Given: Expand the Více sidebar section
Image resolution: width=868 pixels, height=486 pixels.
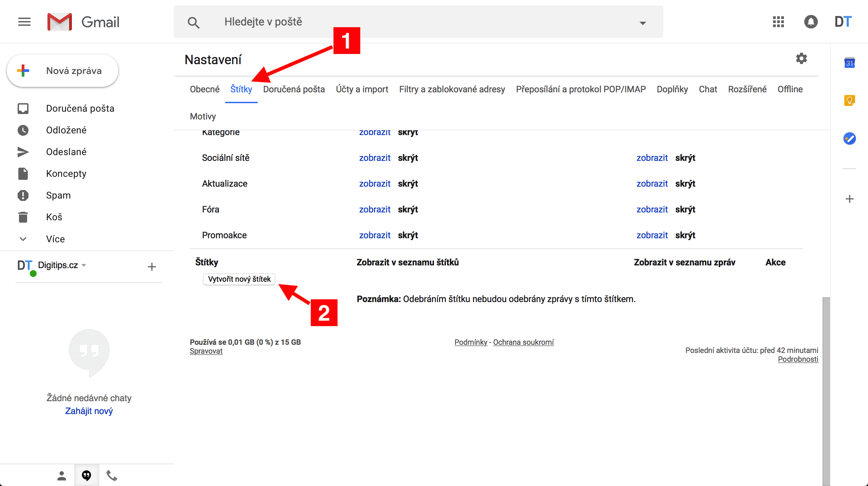Looking at the screenshot, I should click(55, 239).
